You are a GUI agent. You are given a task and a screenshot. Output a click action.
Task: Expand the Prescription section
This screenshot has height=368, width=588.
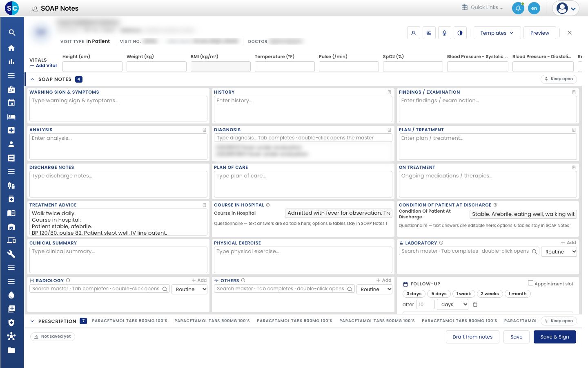(32, 321)
